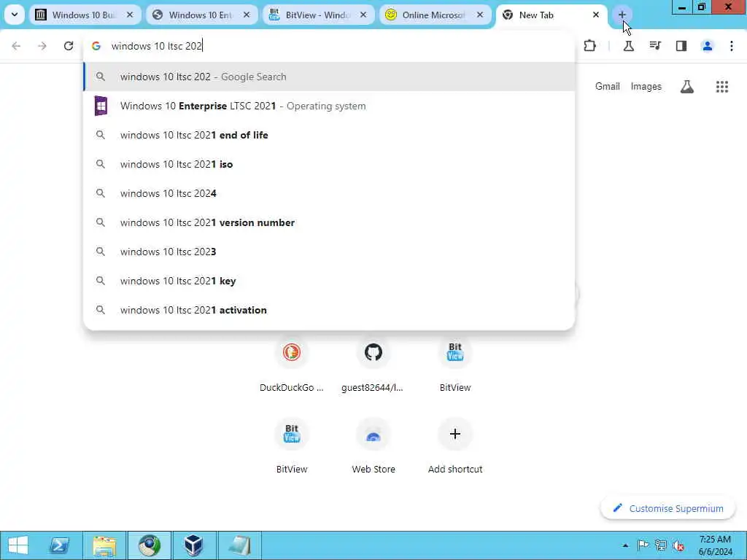Select the New Tab tab

point(551,15)
